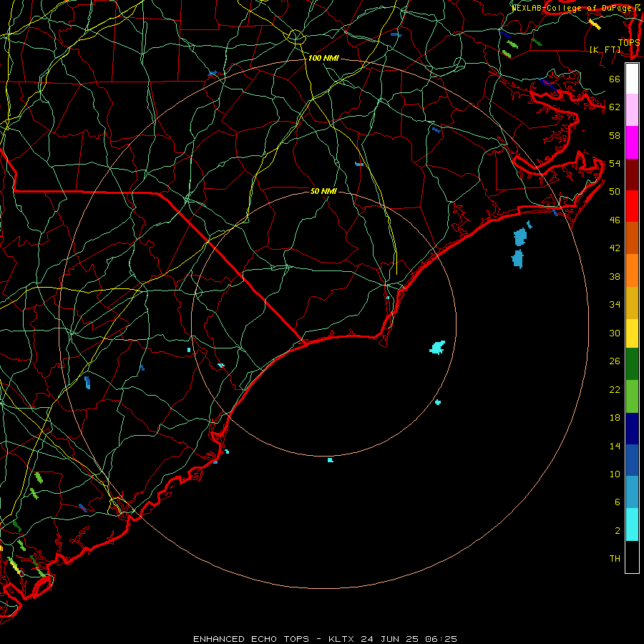The width and height of the screenshot is (644, 644).
Task: Click the bright red legend swatch
Action: pos(632,206)
